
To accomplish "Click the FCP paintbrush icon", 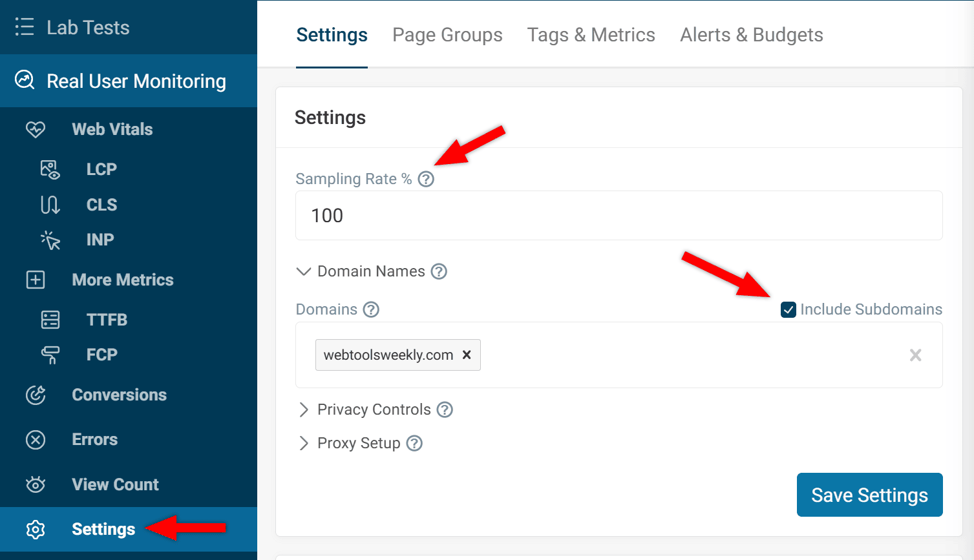I will pyautogui.click(x=49, y=355).
